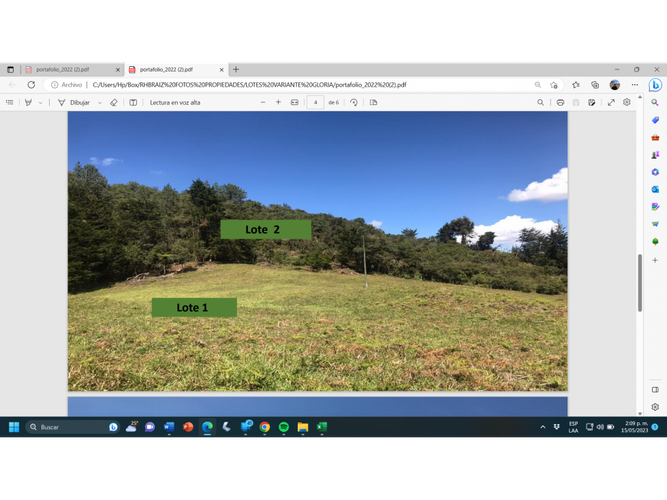Screen dimensions: 667x500
Task: Open the table of contents panel
Action: tap(10, 103)
